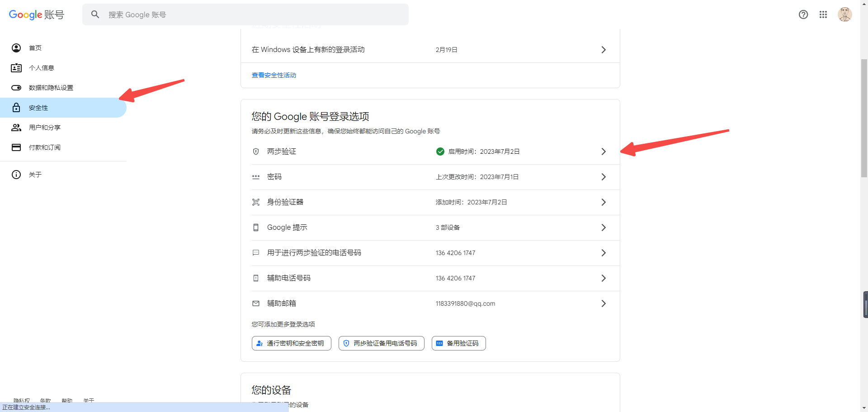Image resolution: width=868 pixels, height=412 pixels.
Task: Click the 辅助电话号码 phone icon
Action: (x=256, y=278)
